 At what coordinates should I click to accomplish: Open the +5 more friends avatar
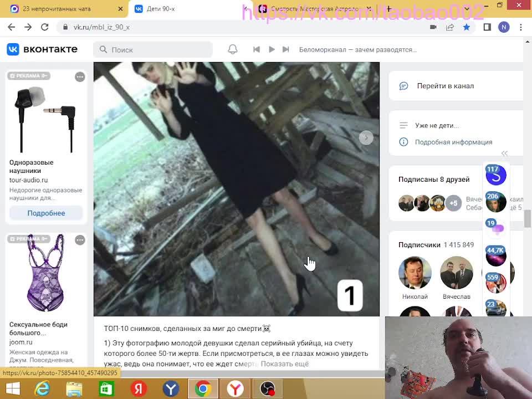(x=454, y=203)
